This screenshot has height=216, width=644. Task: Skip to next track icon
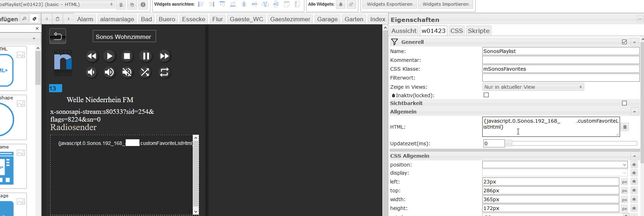pyautogui.click(x=164, y=56)
